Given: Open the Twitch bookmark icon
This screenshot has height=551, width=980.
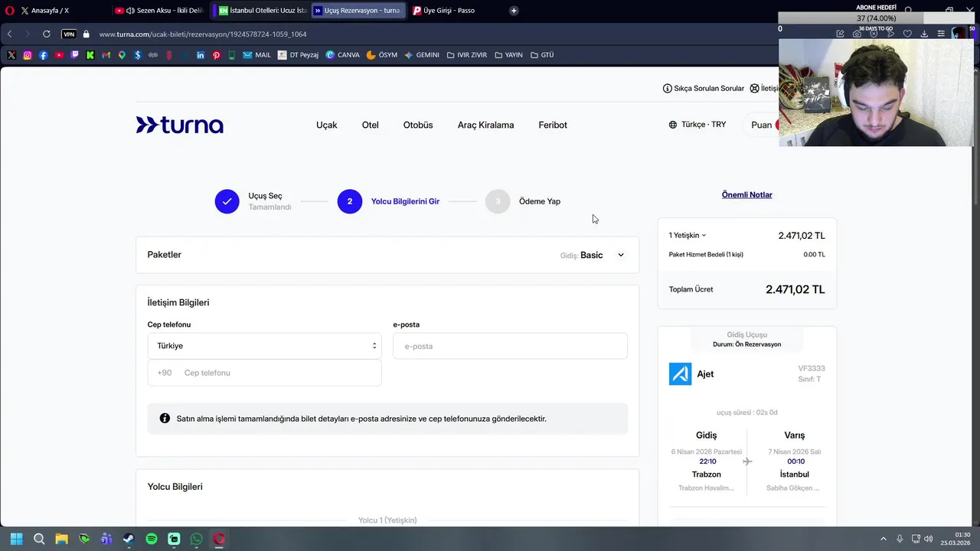Looking at the screenshot, I should point(74,55).
